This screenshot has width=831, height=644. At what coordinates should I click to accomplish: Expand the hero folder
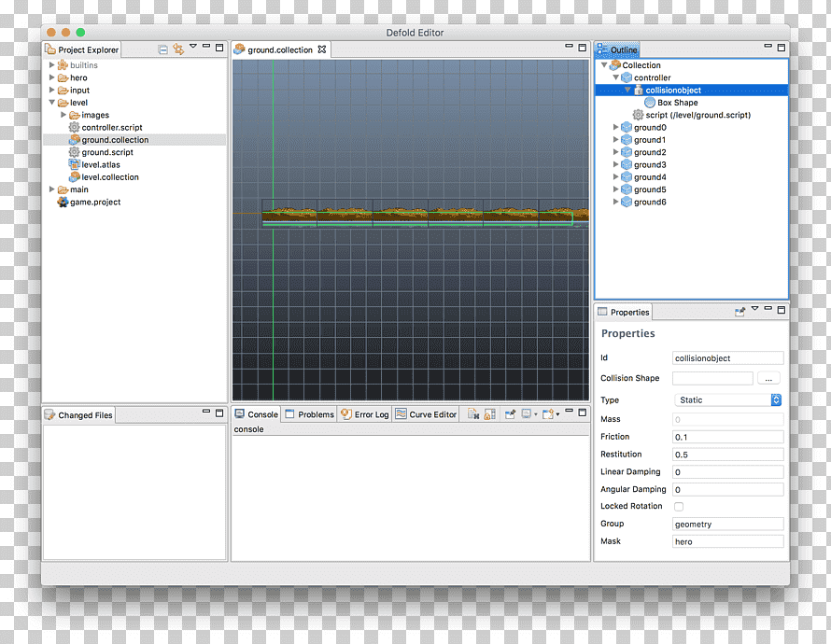tap(52, 77)
